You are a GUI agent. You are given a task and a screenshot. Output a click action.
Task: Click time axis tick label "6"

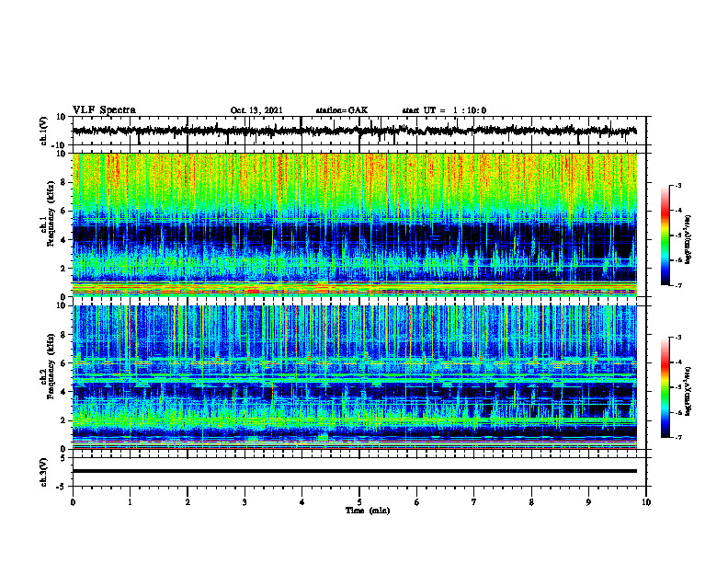coord(417,502)
